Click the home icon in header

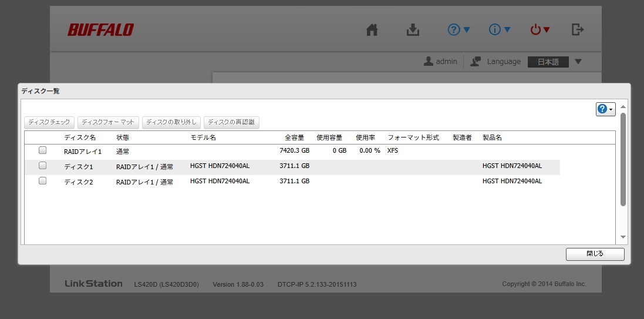[372, 29]
